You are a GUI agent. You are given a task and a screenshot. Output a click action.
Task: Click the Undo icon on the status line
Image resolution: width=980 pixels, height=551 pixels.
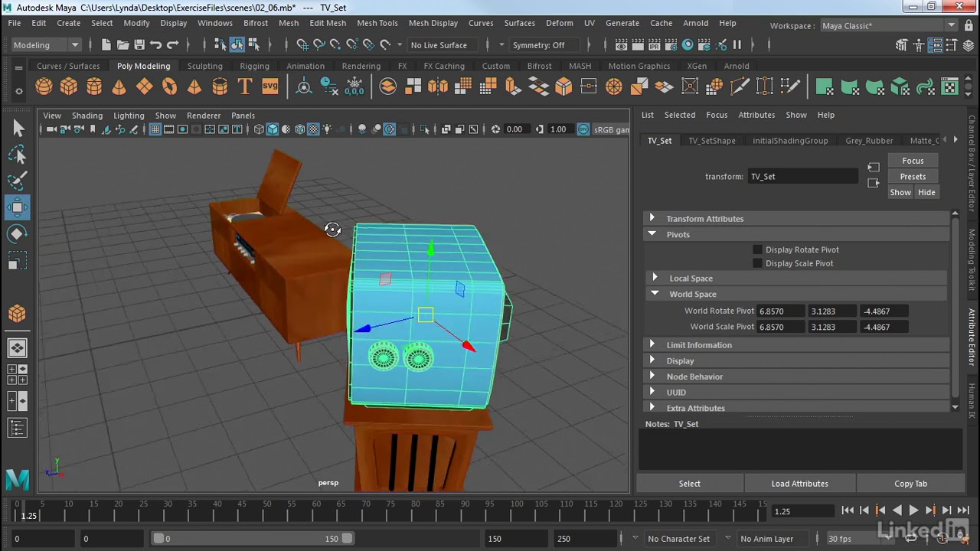point(156,44)
